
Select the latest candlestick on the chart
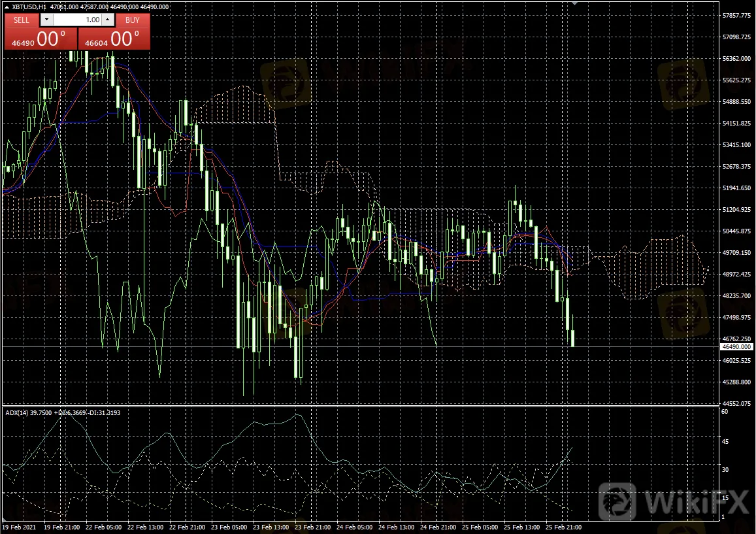[572, 337]
